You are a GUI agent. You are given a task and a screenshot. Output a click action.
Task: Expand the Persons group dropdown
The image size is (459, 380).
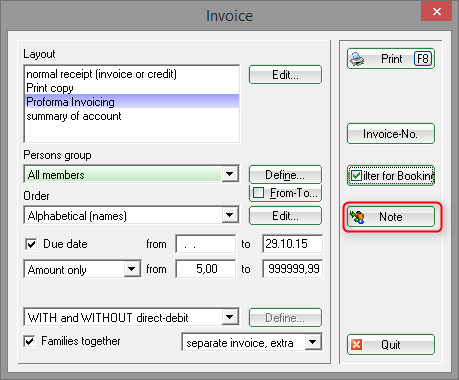click(x=230, y=174)
